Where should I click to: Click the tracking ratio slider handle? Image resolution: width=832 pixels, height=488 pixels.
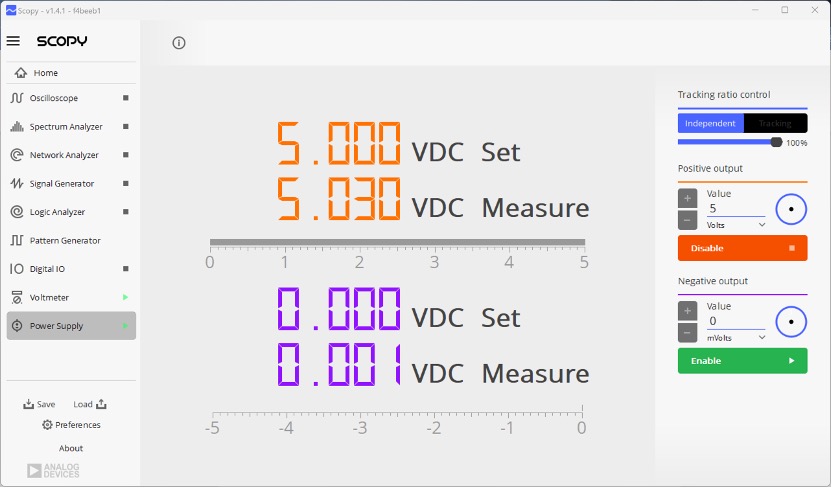point(776,142)
